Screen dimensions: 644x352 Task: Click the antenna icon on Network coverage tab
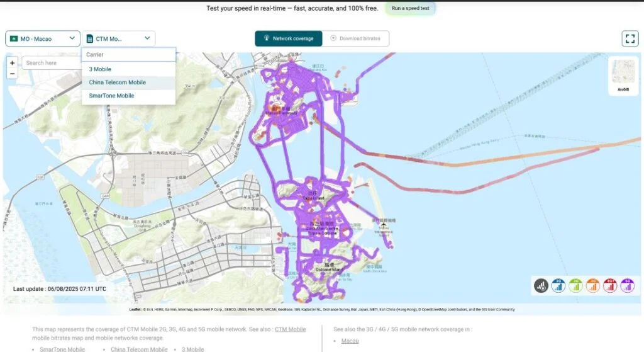(267, 38)
